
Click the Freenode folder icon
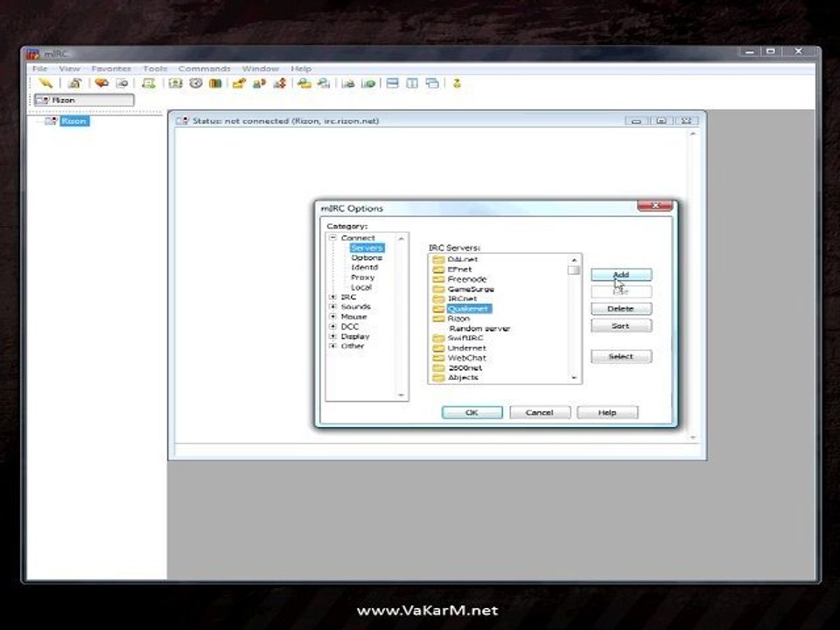pyautogui.click(x=438, y=279)
